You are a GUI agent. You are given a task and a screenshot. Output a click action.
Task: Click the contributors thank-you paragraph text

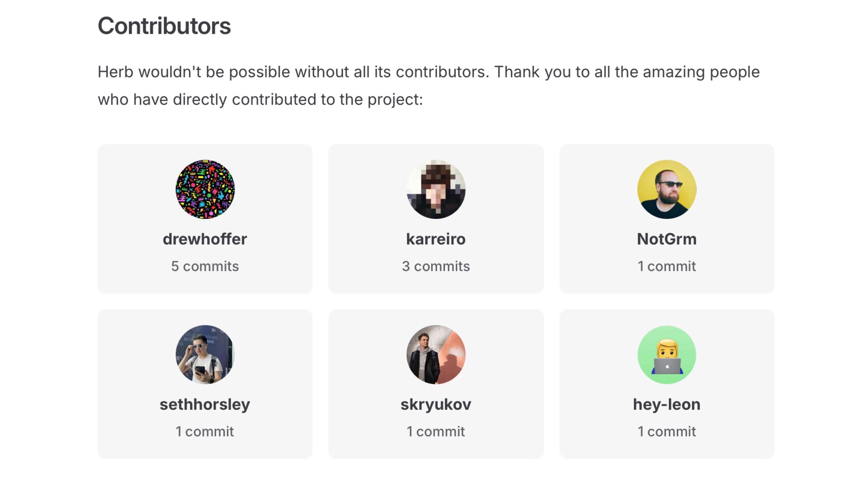(x=429, y=85)
